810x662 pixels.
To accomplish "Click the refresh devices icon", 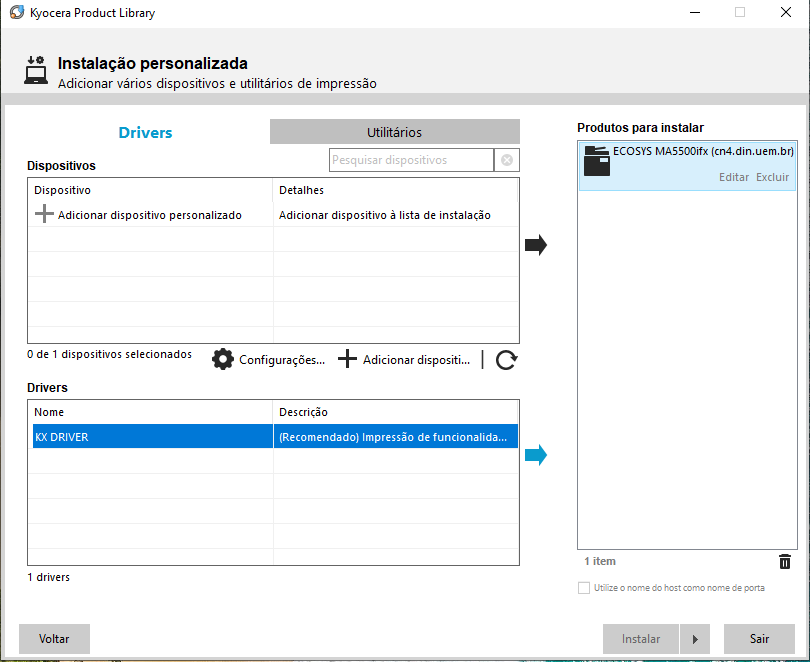I will [506, 360].
